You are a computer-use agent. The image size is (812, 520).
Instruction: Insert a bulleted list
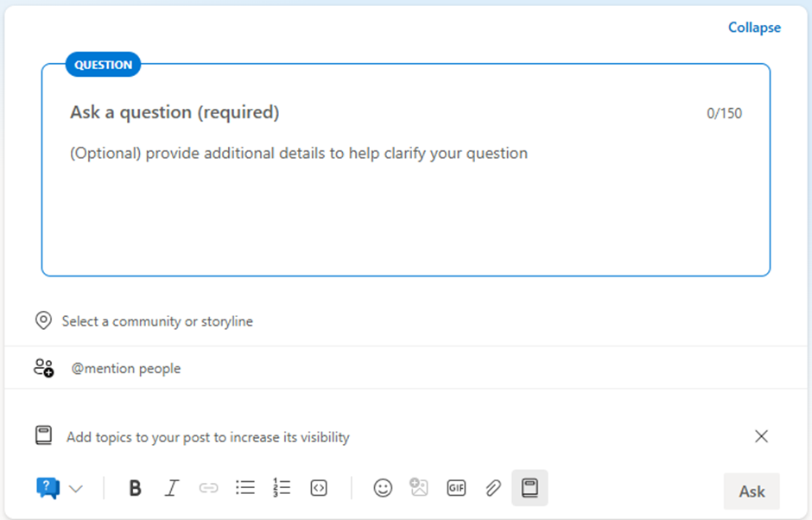(245, 488)
